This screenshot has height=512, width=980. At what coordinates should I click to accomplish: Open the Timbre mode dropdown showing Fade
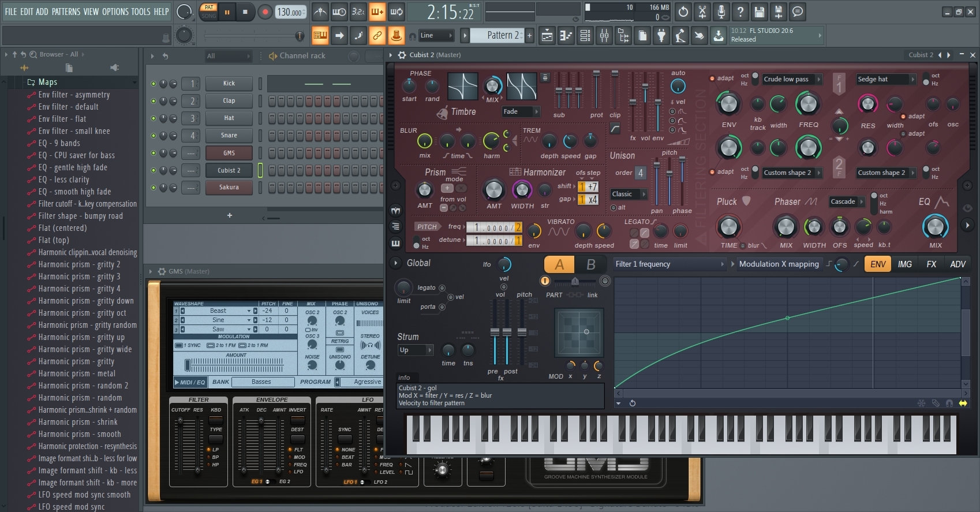pyautogui.click(x=520, y=111)
